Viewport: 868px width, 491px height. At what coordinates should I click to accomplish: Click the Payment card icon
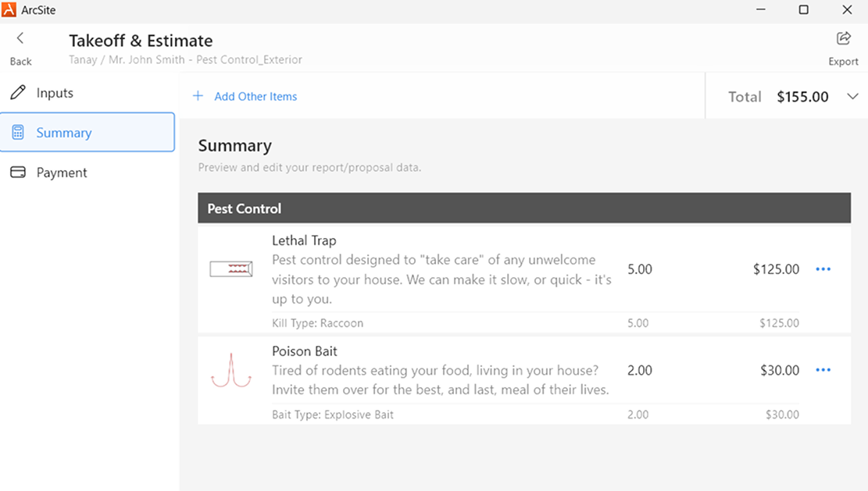18,172
